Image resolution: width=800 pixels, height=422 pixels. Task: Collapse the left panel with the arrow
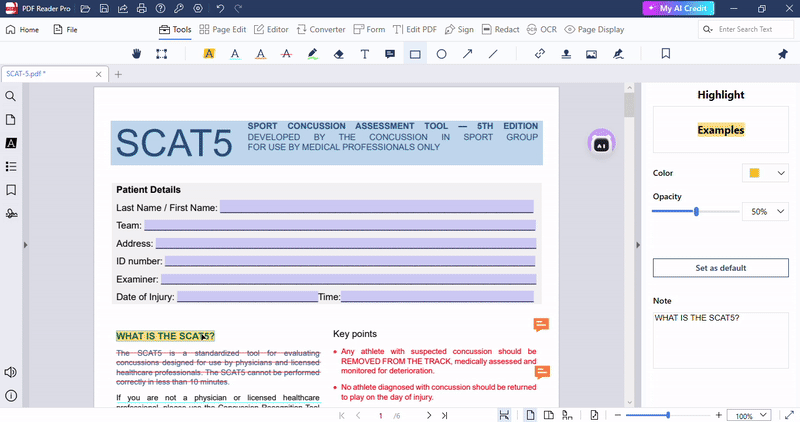point(25,245)
